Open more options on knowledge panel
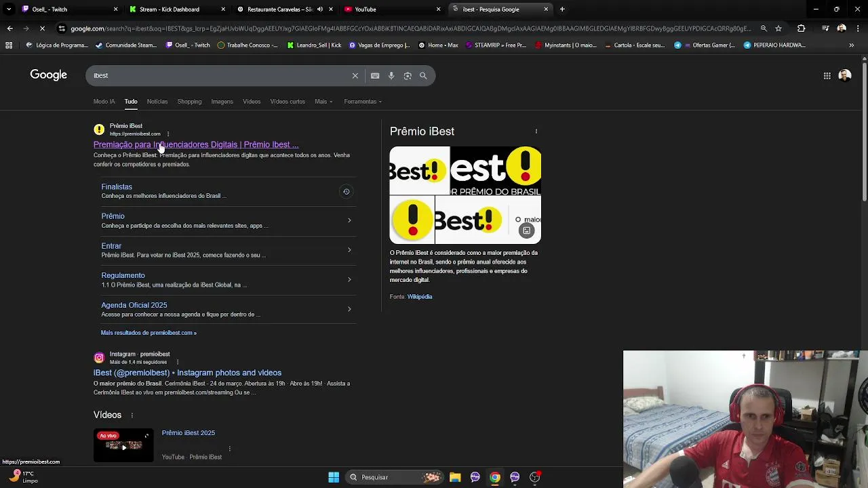This screenshot has width=868, height=488. pyautogui.click(x=536, y=131)
